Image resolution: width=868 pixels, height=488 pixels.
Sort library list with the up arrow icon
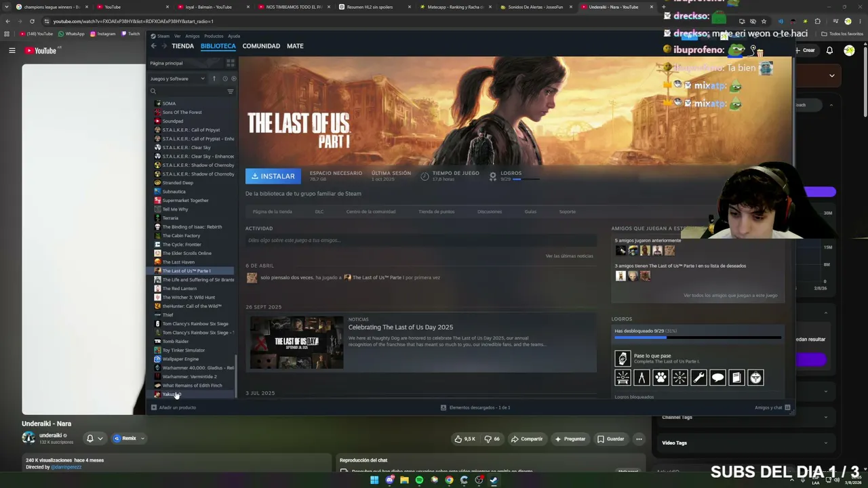(214, 79)
